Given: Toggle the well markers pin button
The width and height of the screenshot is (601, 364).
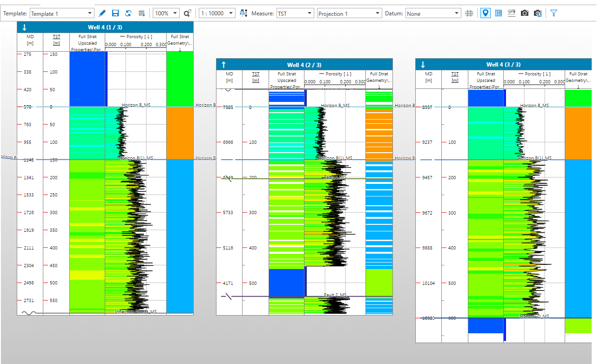Looking at the screenshot, I should [x=486, y=13].
